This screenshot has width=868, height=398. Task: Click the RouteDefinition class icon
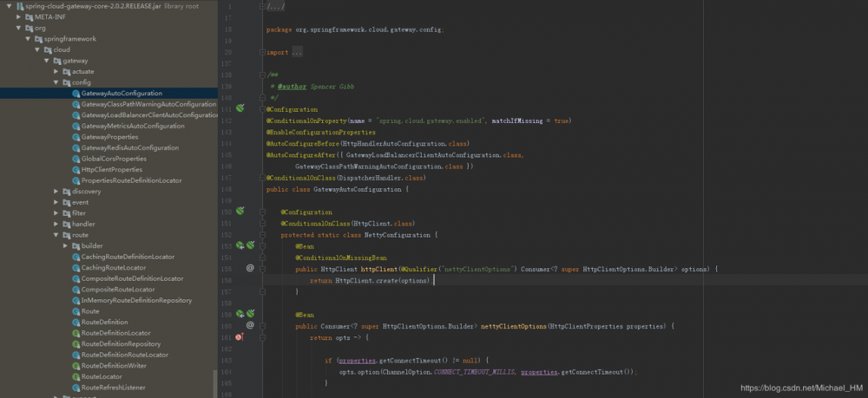(76, 323)
